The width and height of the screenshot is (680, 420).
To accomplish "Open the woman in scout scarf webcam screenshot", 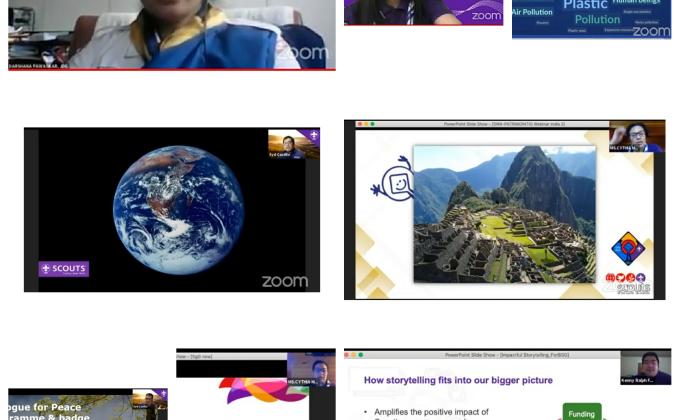I will coord(172,35).
